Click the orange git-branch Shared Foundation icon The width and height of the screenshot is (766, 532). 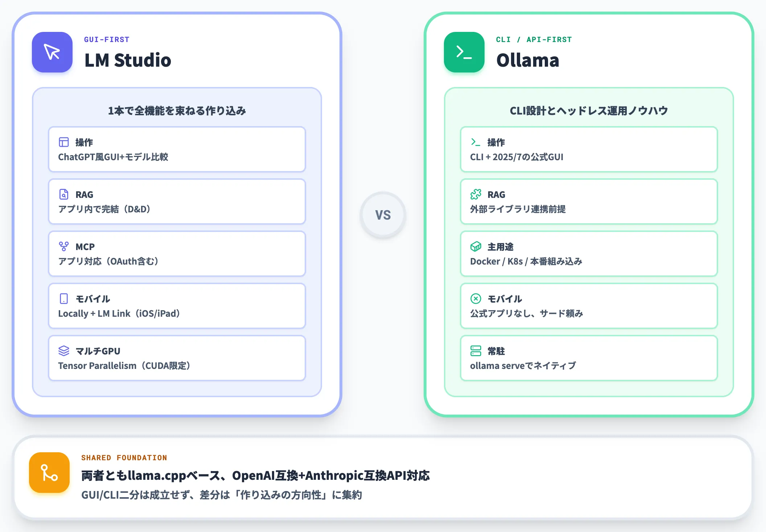49,473
